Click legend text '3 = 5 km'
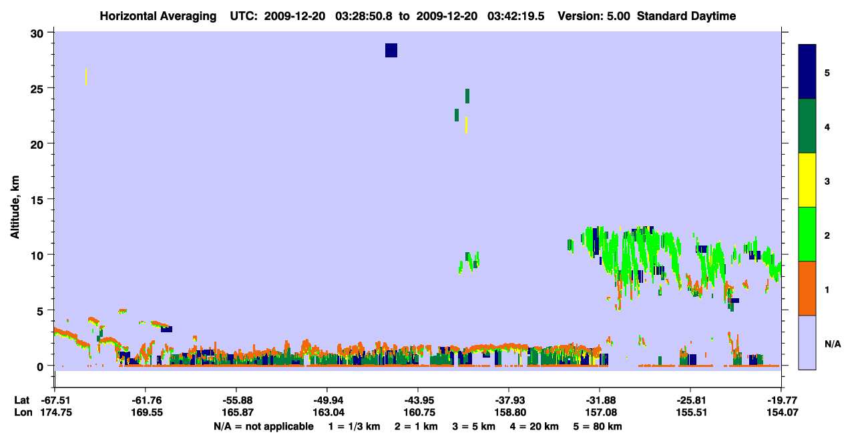 click(x=474, y=426)
